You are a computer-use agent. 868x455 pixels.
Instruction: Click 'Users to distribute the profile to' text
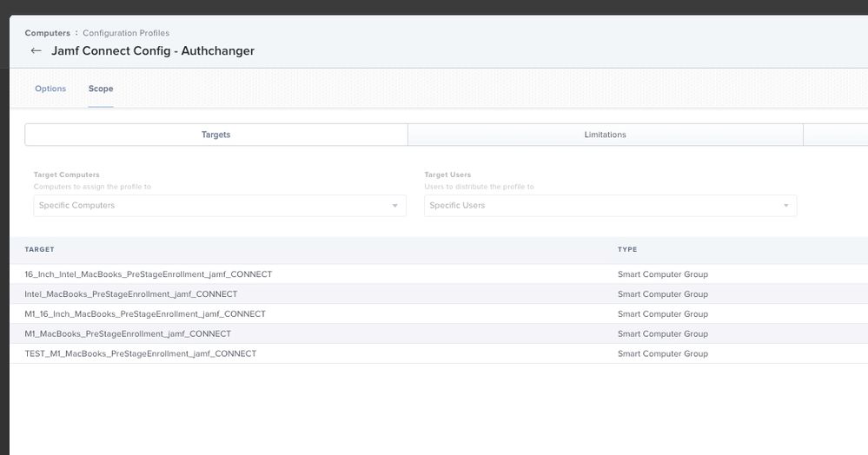coord(479,187)
